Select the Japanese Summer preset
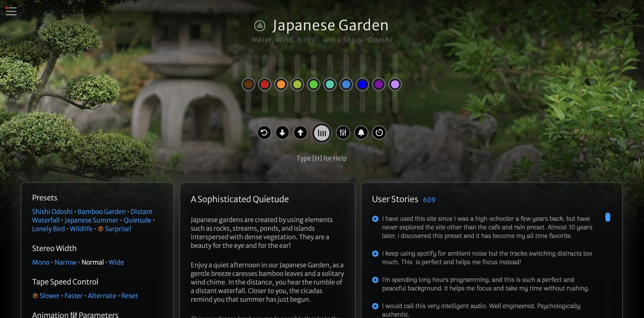 click(92, 220)
